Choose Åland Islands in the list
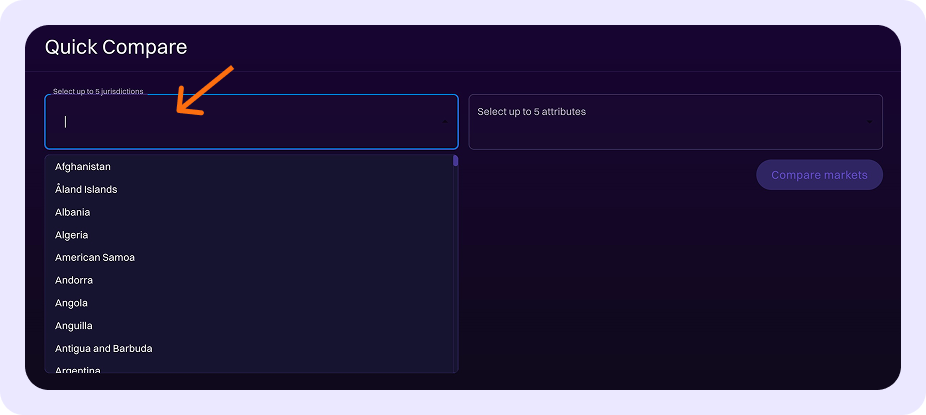The height and width of the screenshot is (415, 926). point(86,190)
